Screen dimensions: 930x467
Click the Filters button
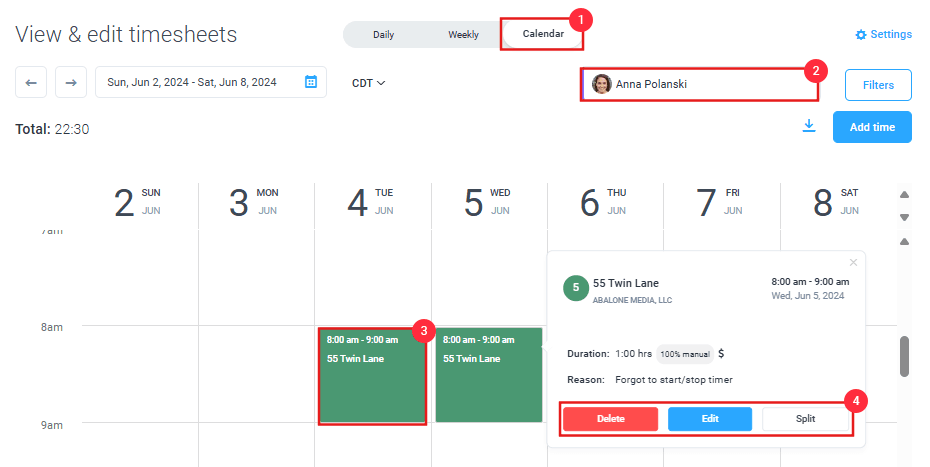(878, 85)
